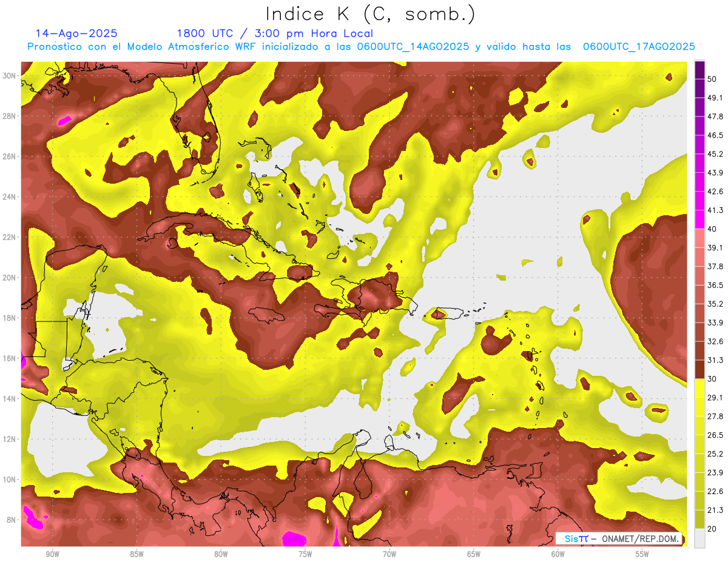Screen dimensions: 728x562
Task: Click the dark brown swatch between 30 and 31.3
Action: pos(699,369)
